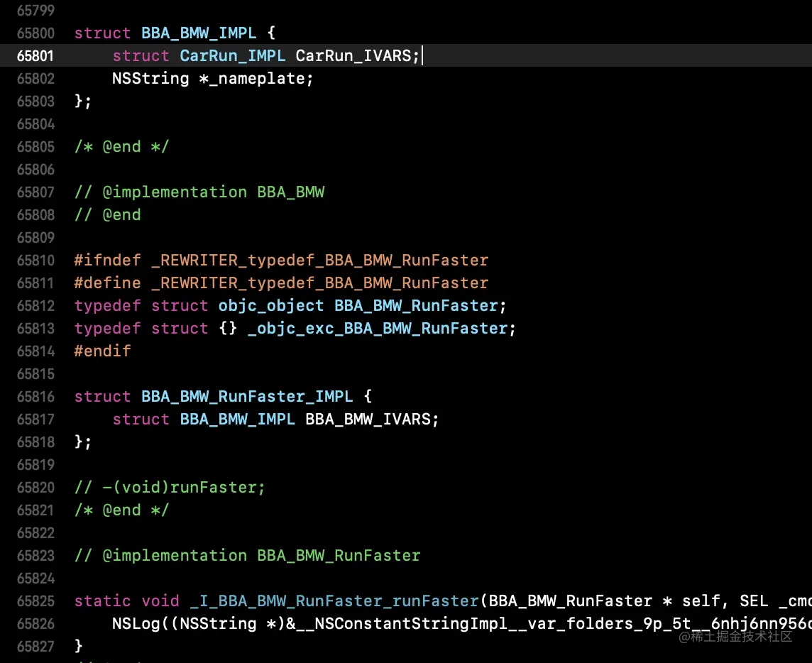The width and height of the screenshot is (812, 663).
Task: Click line number 65800 in the gutter
Action: [x=35, y=33]
